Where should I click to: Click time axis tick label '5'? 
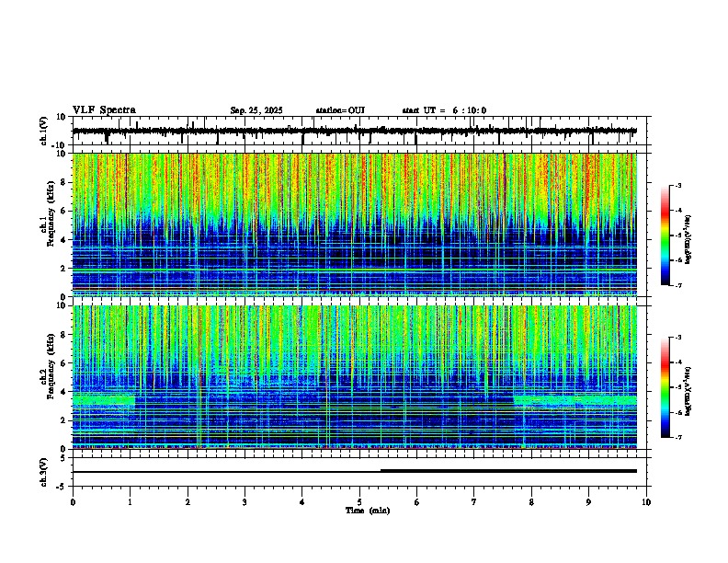359,502
